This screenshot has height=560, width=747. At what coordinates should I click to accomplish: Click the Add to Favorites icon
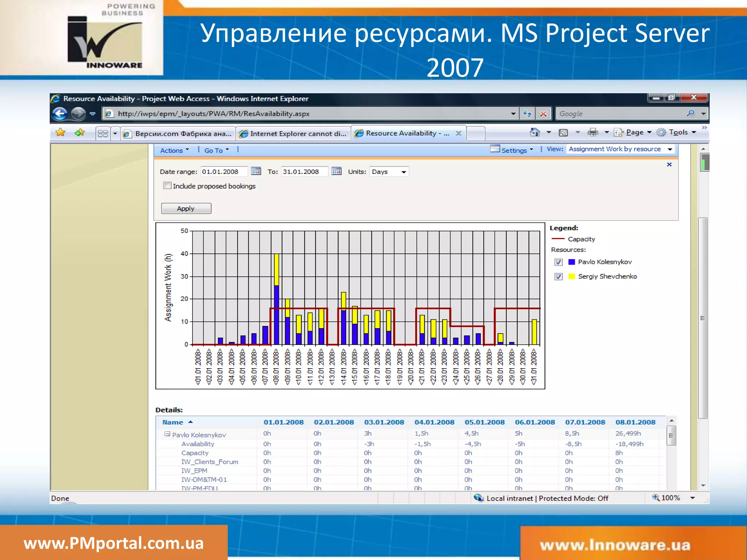point(80,133)
